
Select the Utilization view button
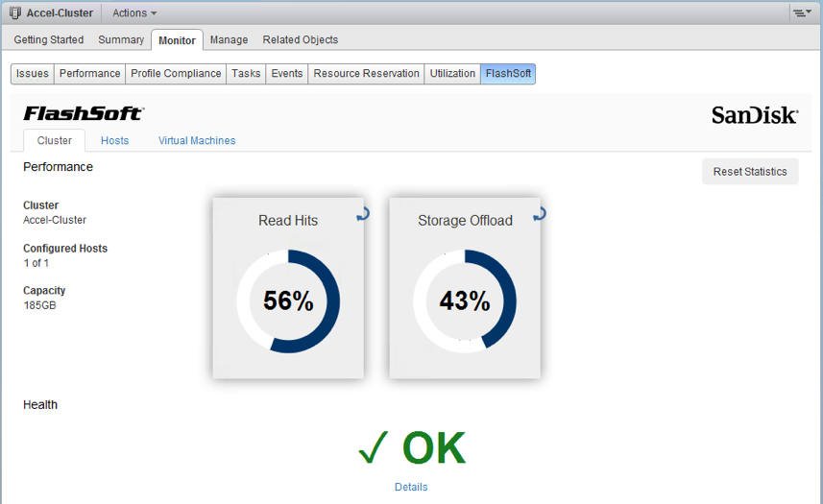pos(452,74)
